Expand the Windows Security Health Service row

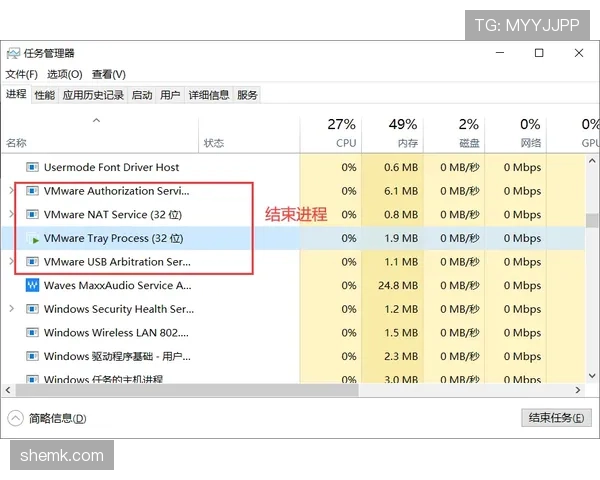point(11,308)
